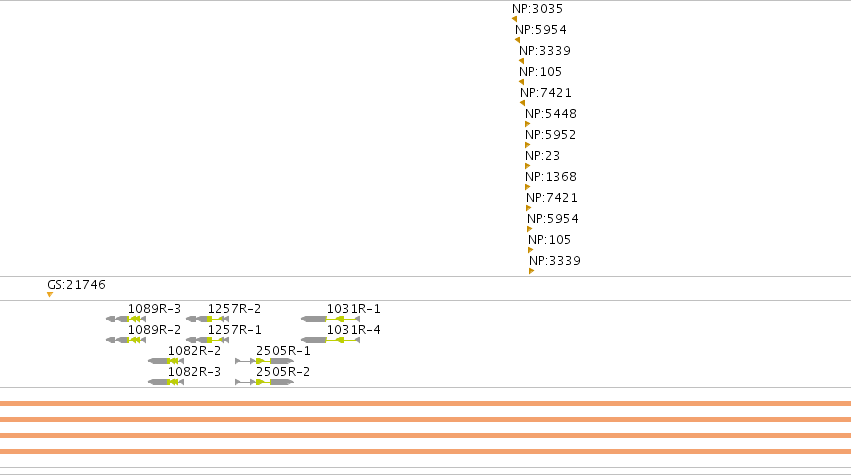Open the 1031R-1 transcript label
Image resolution: width=851 pixels, height=475 pixels.
point(353,308)
